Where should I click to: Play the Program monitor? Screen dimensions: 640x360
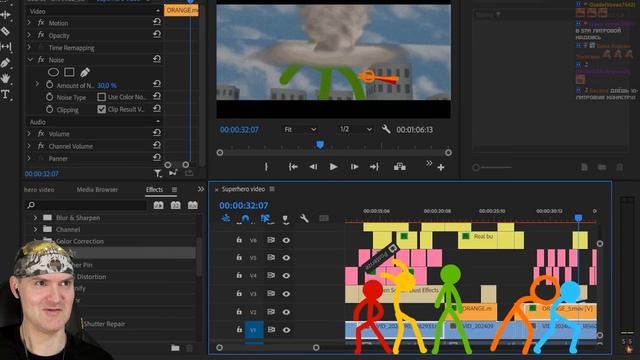pyautogui.click(x=333, y=167)
